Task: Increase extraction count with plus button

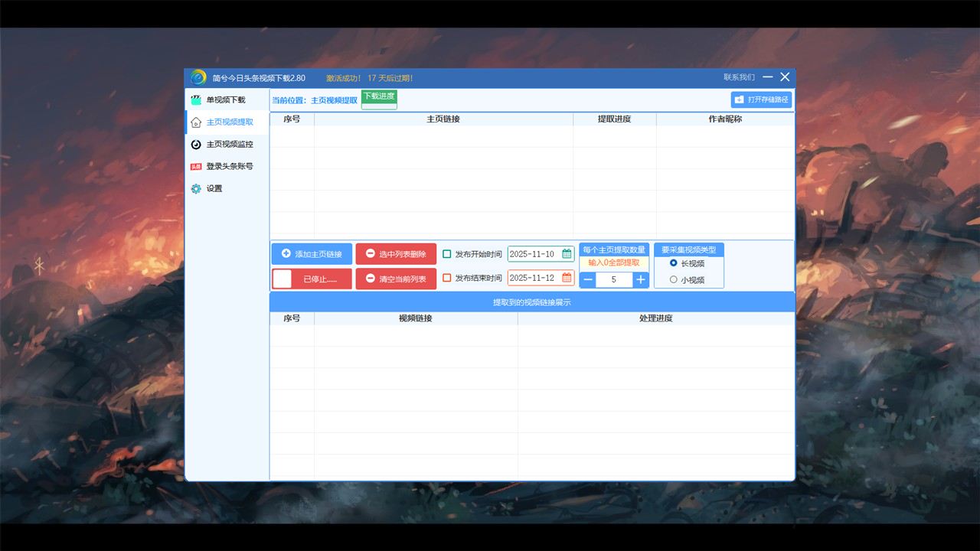Action: click(x=641, y=280)
